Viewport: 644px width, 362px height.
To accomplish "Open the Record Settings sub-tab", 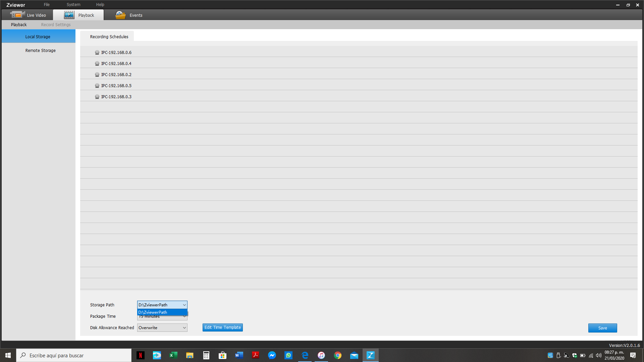I will [x=56, y=25].
